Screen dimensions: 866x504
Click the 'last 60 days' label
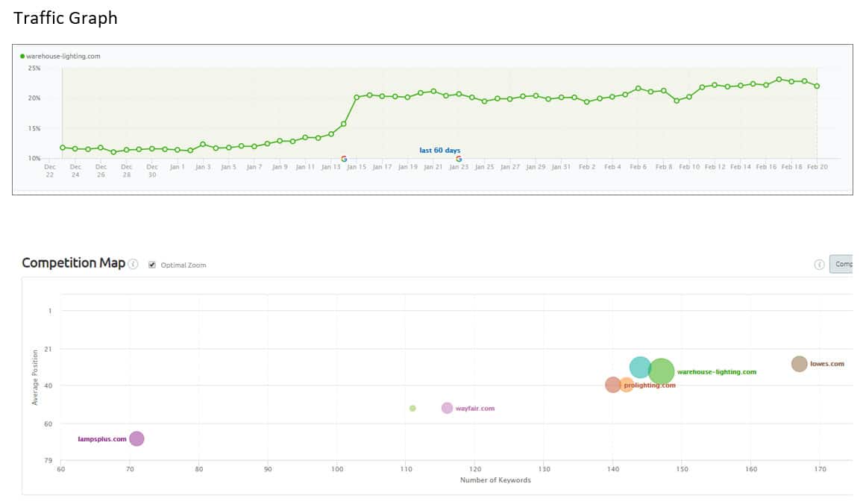tap(439, 150)
